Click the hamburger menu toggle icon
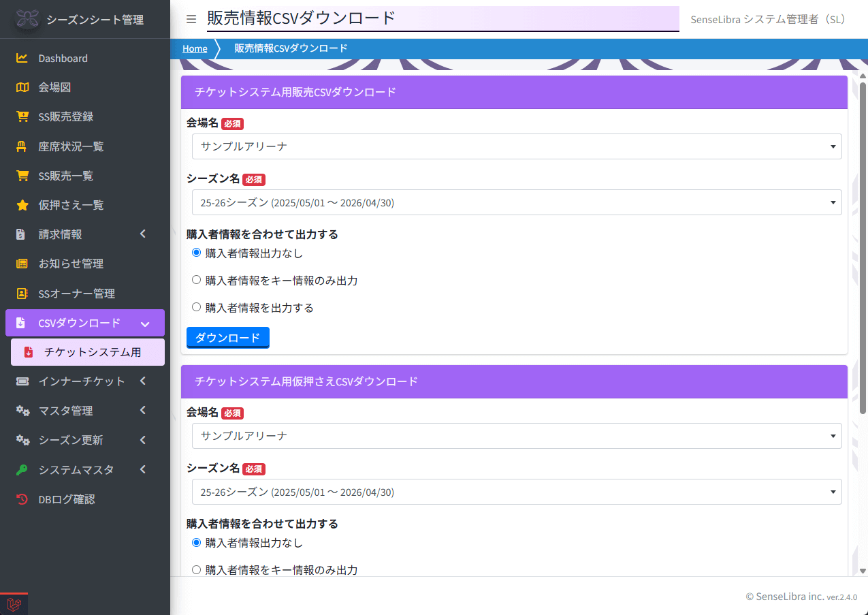 pyautogui.click(x=191, y=19)
